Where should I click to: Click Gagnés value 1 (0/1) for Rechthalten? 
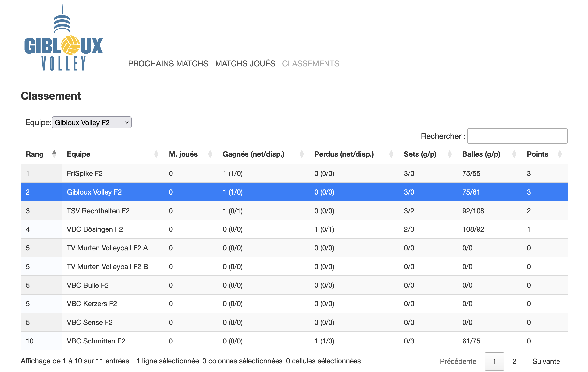click(x=233, y=211)
